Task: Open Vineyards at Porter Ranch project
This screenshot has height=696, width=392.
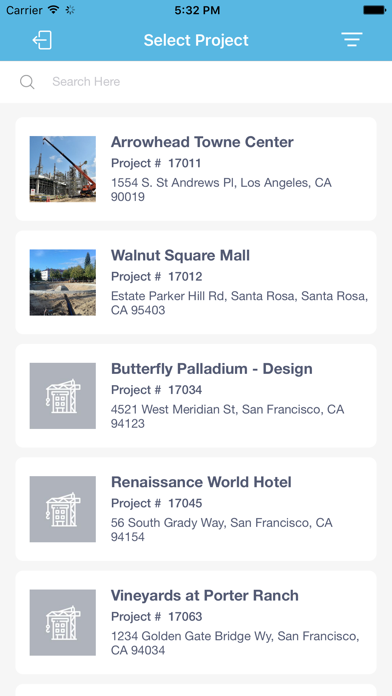Action: tap(196, 622)
